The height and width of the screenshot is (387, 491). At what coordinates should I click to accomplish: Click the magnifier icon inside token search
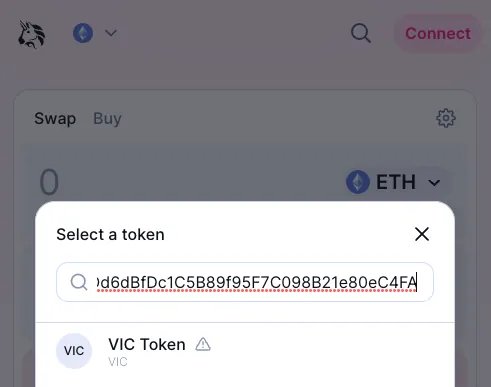click(x=79, y=282)
